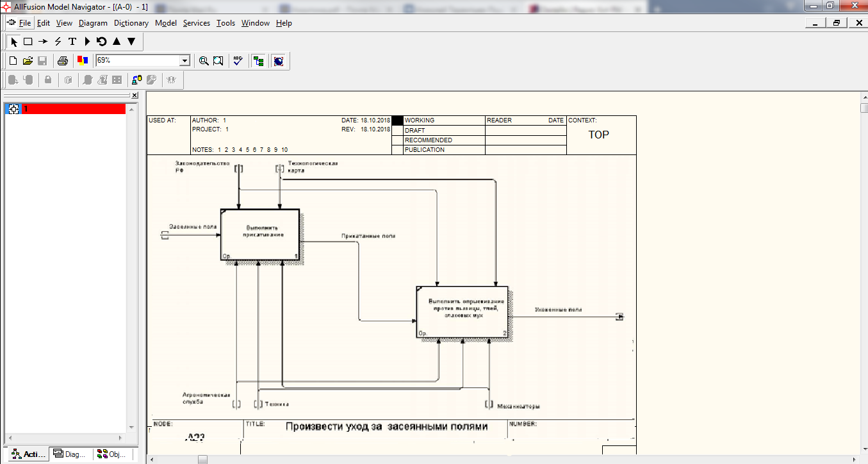Click the Save diskette icon
The image size is (868, 464).
42,61
